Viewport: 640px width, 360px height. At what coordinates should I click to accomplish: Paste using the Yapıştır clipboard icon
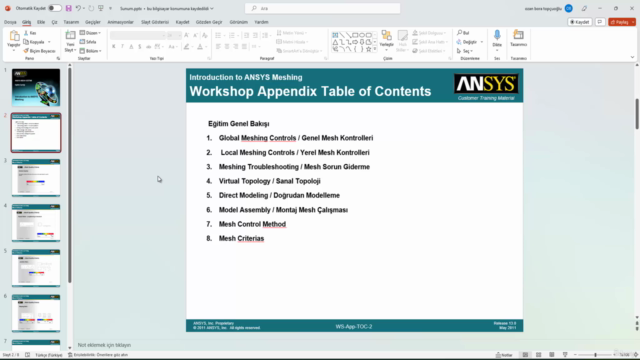tap(14, 36)
